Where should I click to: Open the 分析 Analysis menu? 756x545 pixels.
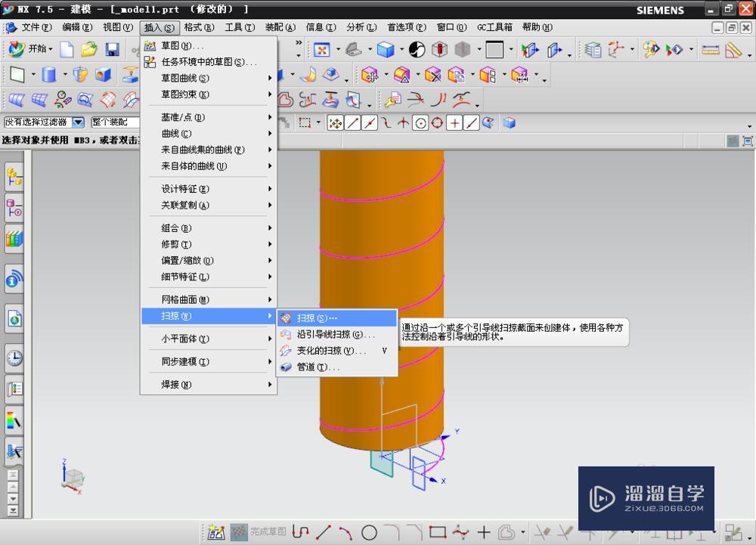pos(361,27)
